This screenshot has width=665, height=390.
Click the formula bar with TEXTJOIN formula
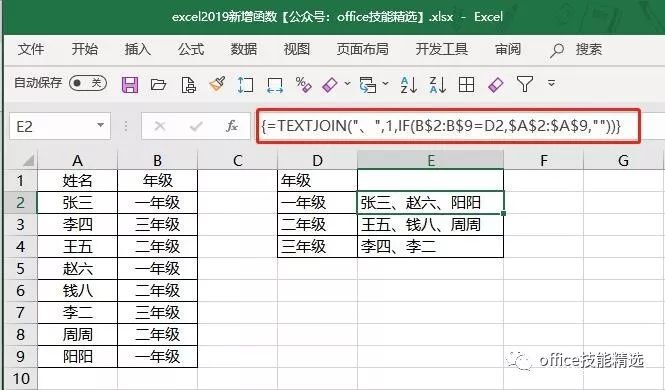point(449,126)
